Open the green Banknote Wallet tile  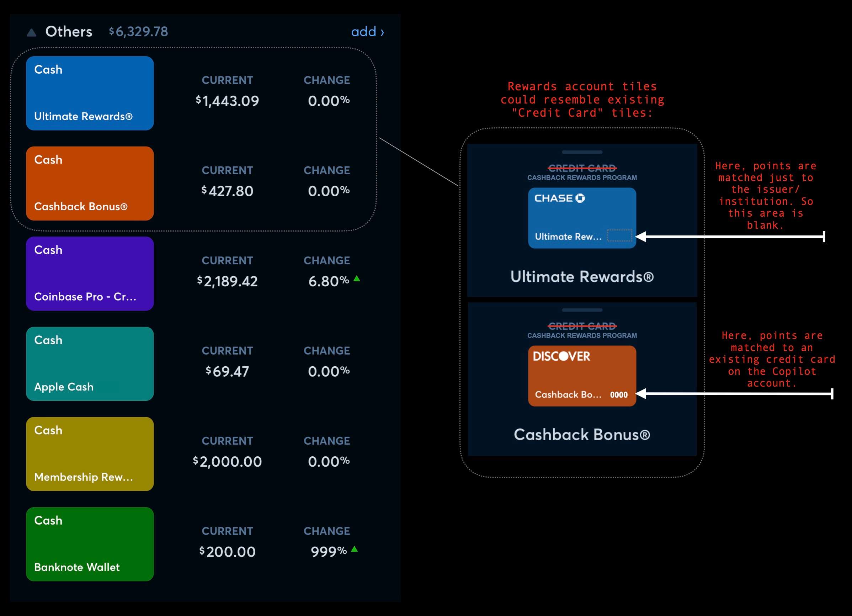[x=90, y=544]
